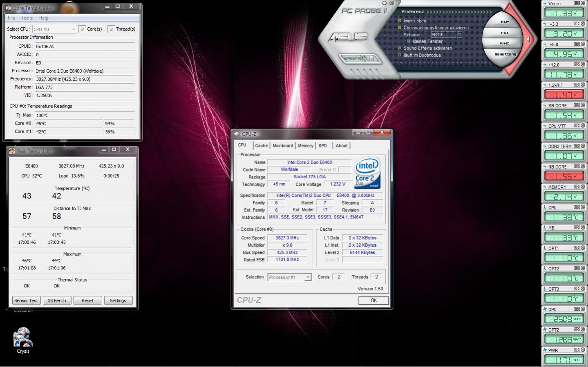Switch to the About tab in CPU-Z
Image resolution: width=588 pixels, height=367 pixels.
pyautogui.click(x=342, y=146)
